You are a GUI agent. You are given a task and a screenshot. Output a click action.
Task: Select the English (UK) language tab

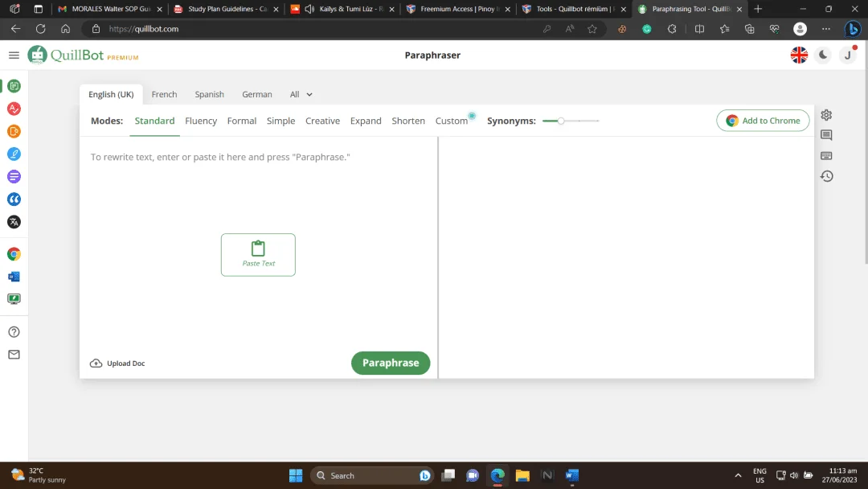(111, 94)
